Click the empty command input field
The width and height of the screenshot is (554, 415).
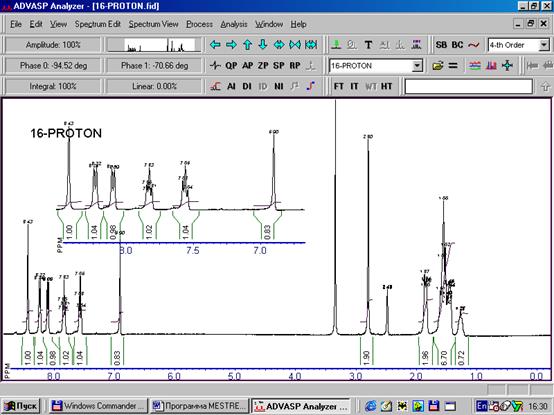[468, 87]
